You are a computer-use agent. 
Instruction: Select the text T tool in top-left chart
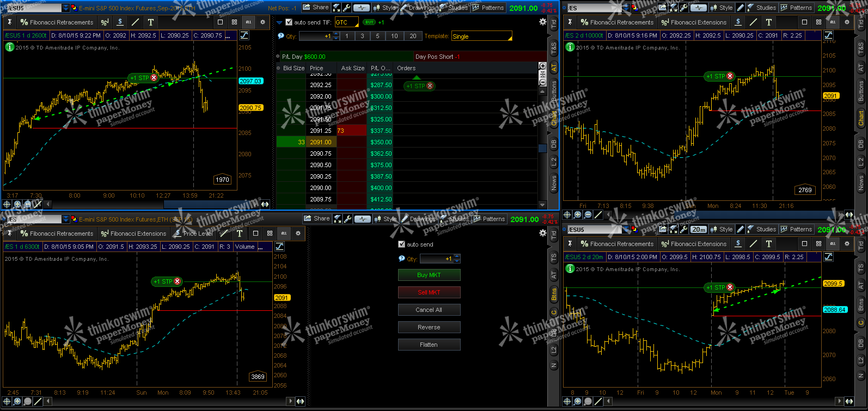[x=151, y=22]
